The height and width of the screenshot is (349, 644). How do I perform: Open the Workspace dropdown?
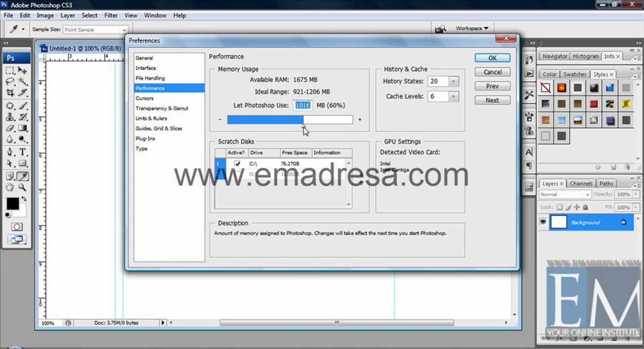click(x=472, y=29)
